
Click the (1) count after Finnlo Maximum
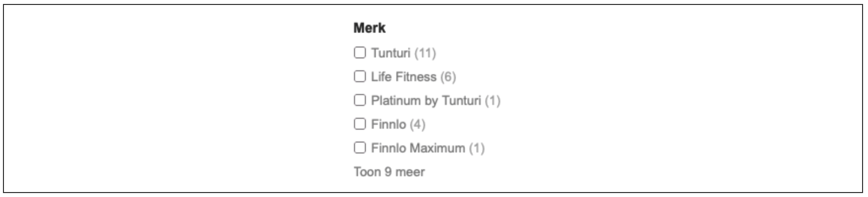click(x=477, y=148)
